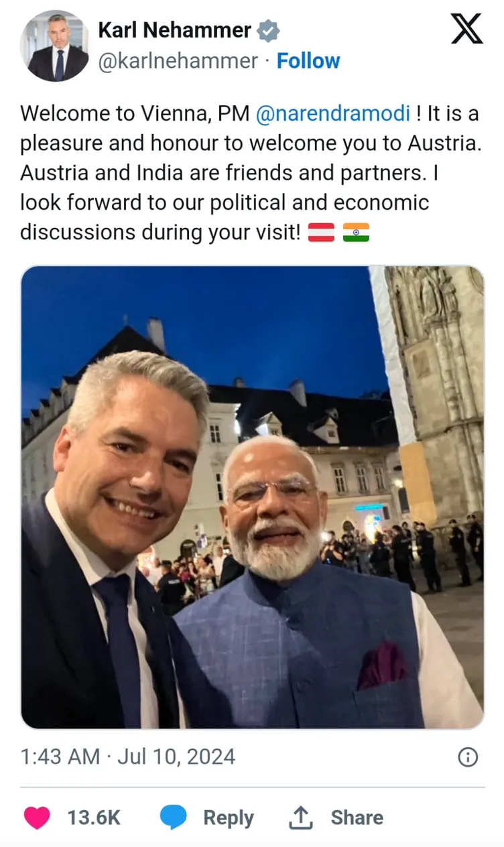
Task: Select the @karlnehammer handle
Action: click(x=178, y=61)
